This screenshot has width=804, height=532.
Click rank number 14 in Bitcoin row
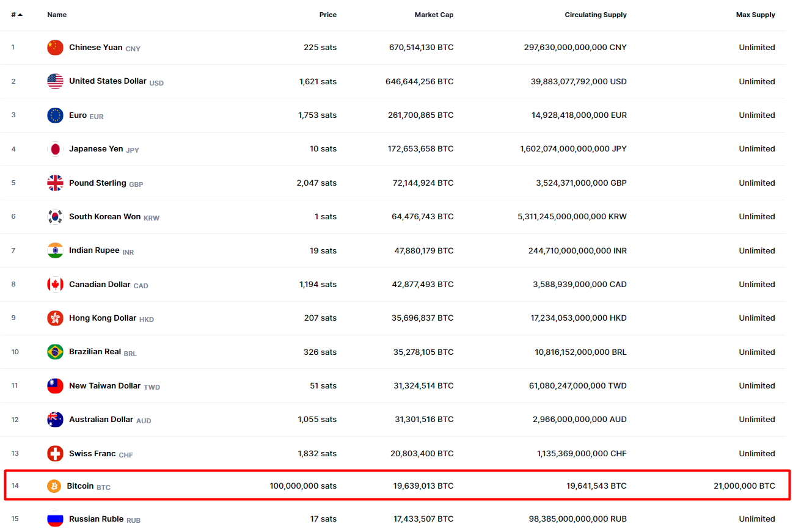click(15, 486)
